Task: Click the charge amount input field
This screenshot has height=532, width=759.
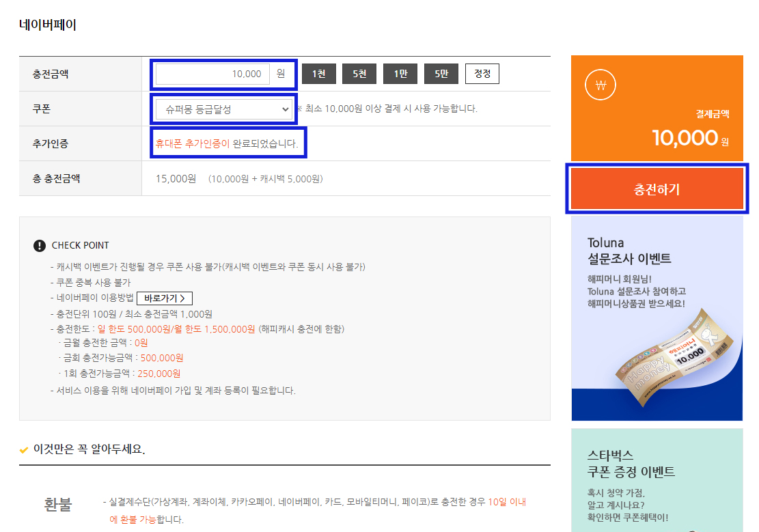Action: coord(212,74)
